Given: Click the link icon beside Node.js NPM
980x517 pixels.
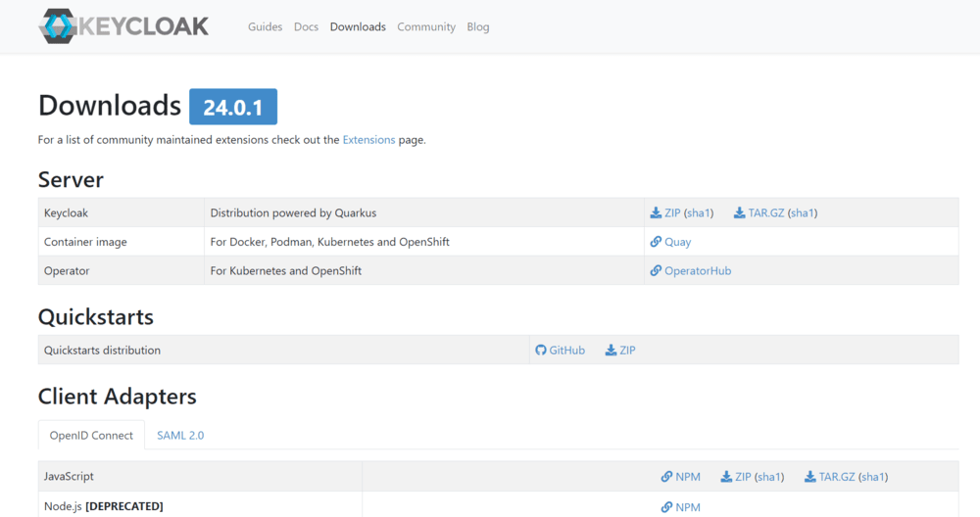Looking at the screenshot, I should tap(666, 507).
